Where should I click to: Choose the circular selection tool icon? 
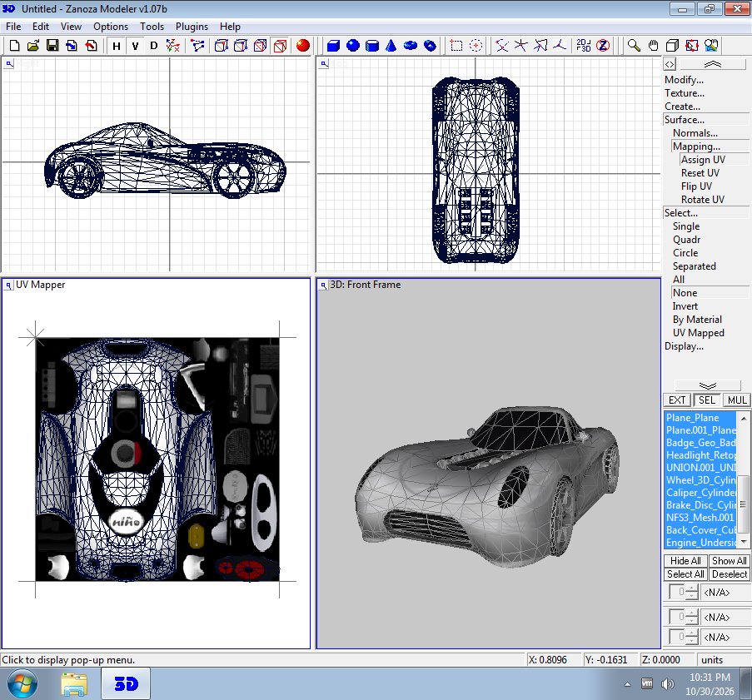tap(476, 46)
